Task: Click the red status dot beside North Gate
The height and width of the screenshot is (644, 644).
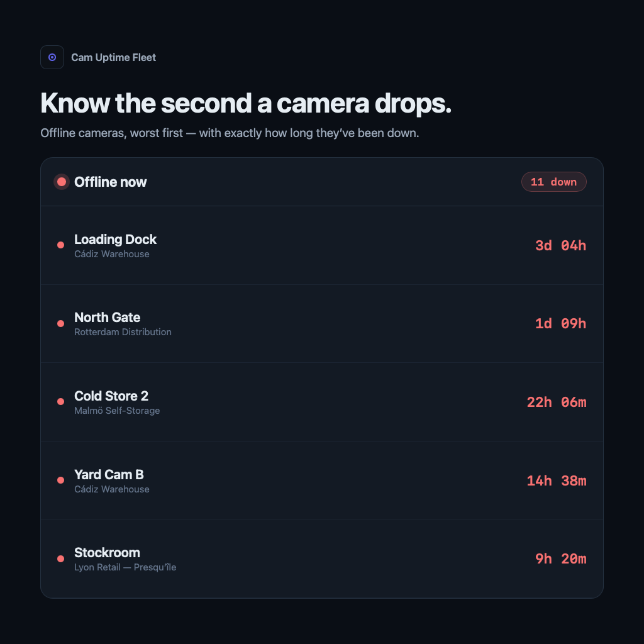Action: pyautogui.click(x=60, y=324)
